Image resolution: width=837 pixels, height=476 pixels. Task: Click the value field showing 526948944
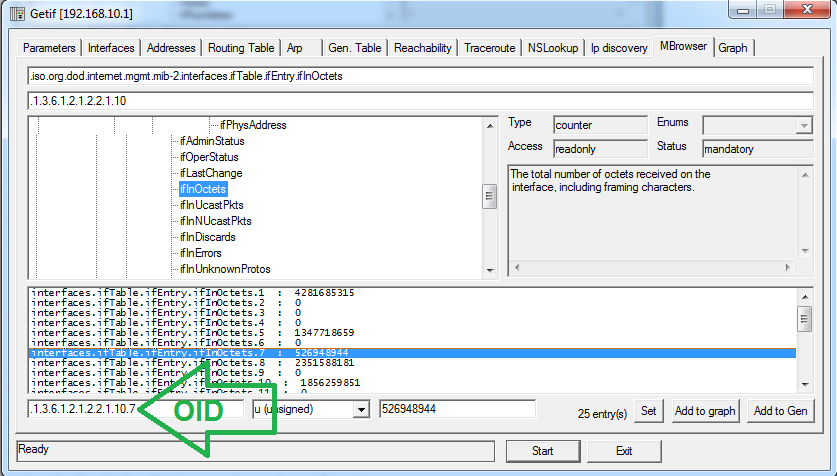(457, 409)
